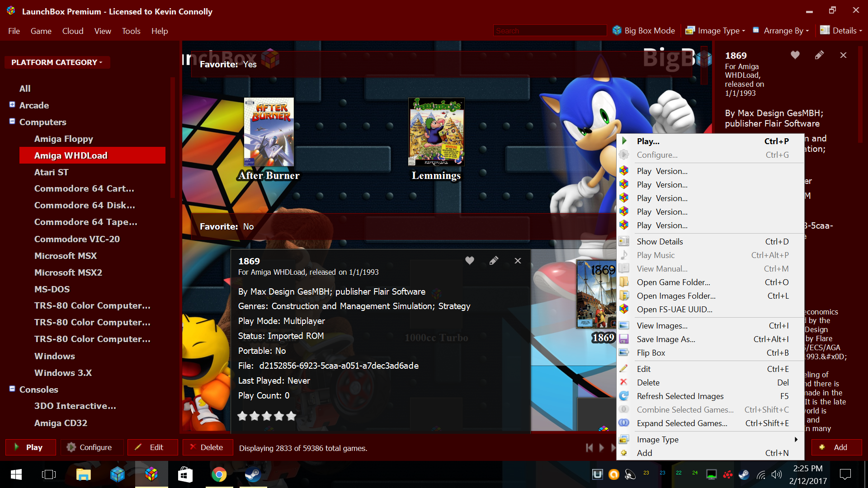
Task: Open Image Type submenu in context menu
Action: coord(710,439)
